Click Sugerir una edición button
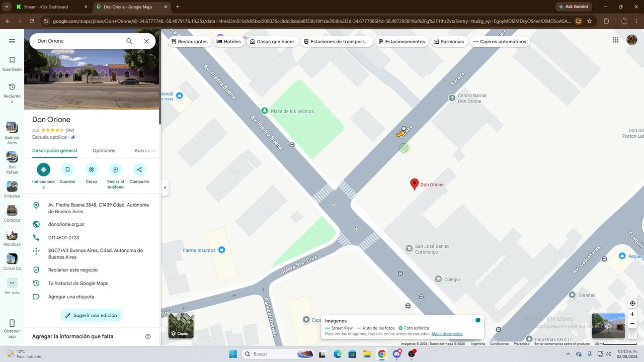The image size is (644, 362). click(92, 316)
